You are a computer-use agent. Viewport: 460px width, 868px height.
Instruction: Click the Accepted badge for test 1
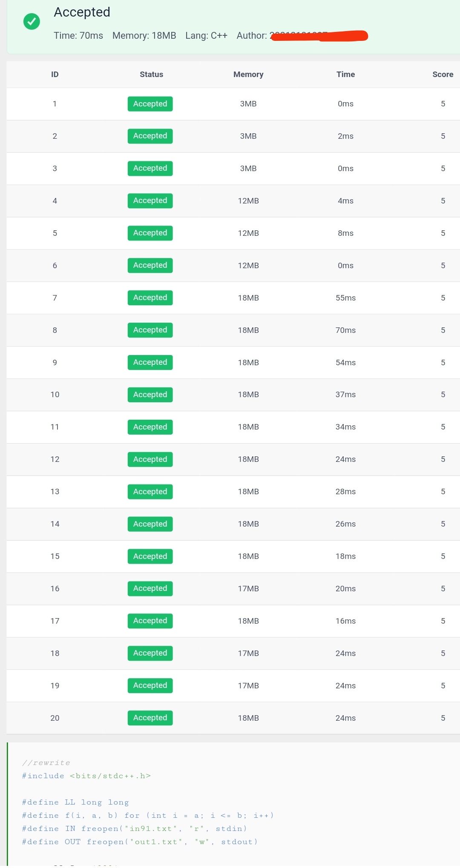point(150,104)
